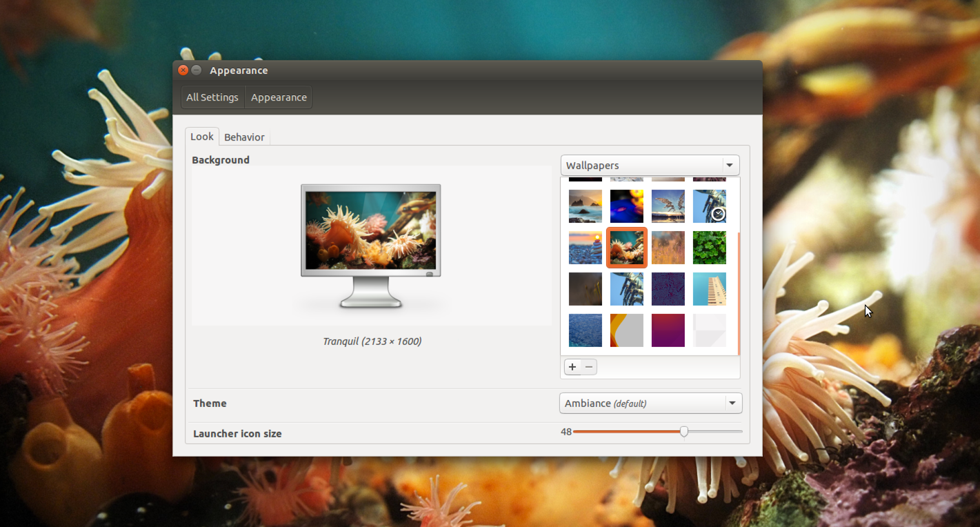Image resolution: width=980 pixels, height=527 pixels.
Task: Click the wallpaper list scrollbar
Action: pyautogui.click(x=739, y=293)
